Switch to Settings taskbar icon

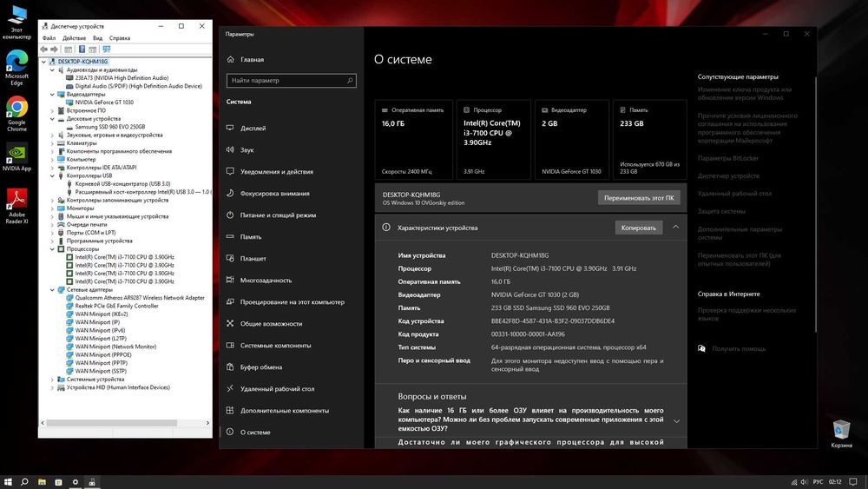tap(76, 482)
